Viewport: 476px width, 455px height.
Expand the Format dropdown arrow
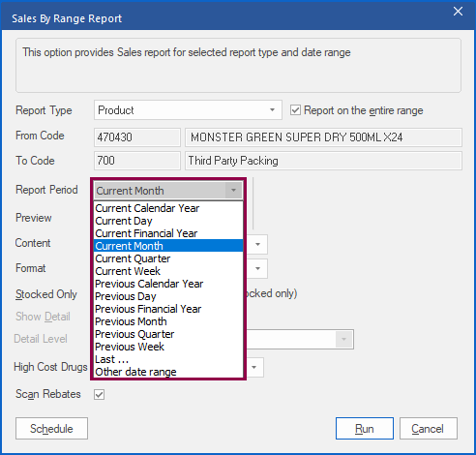(x=257, y=268)
